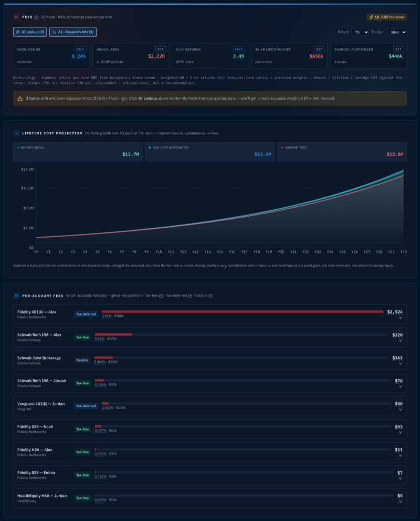
Task: Click Tax-free tag on Schwab Roth IRA — Alex
Action: (x=82, y=337)
